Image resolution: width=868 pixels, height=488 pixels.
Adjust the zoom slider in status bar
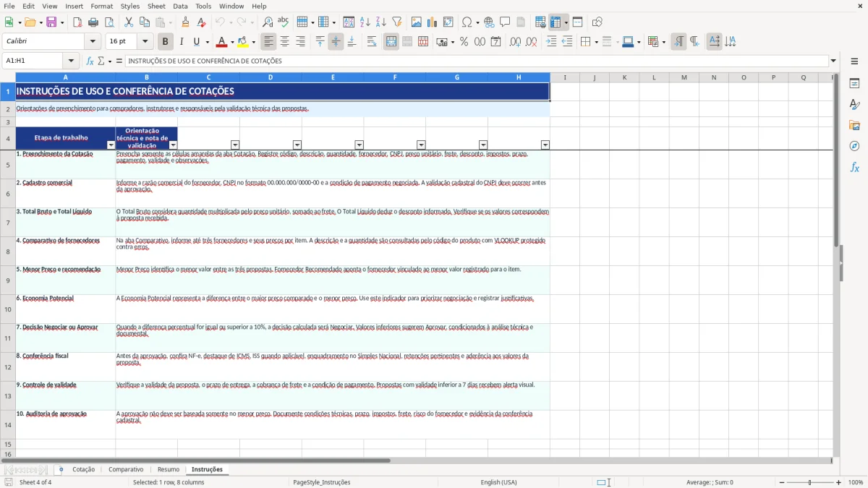click(x=809, y=482)
